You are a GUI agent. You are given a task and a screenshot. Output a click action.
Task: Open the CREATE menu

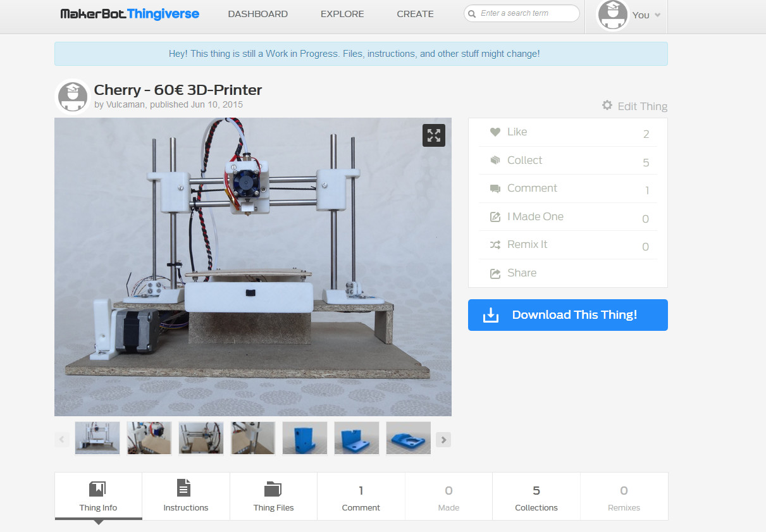[415, 14]
